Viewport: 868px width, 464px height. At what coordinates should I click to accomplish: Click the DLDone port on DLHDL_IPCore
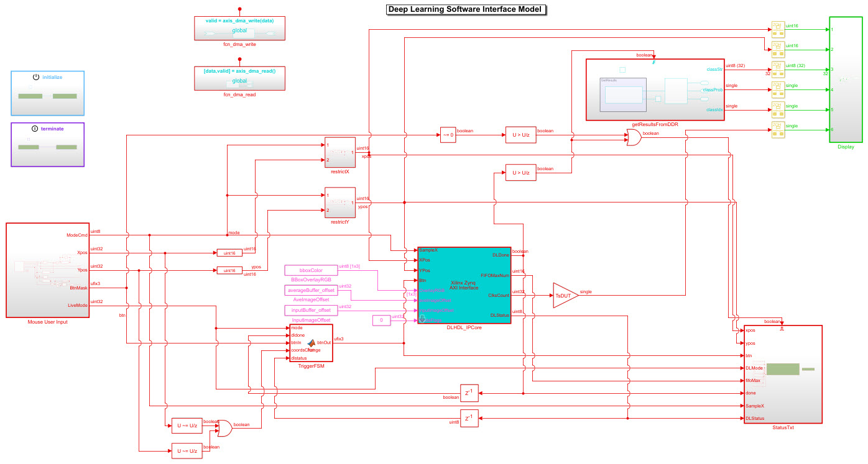click(x=501, y=255)
